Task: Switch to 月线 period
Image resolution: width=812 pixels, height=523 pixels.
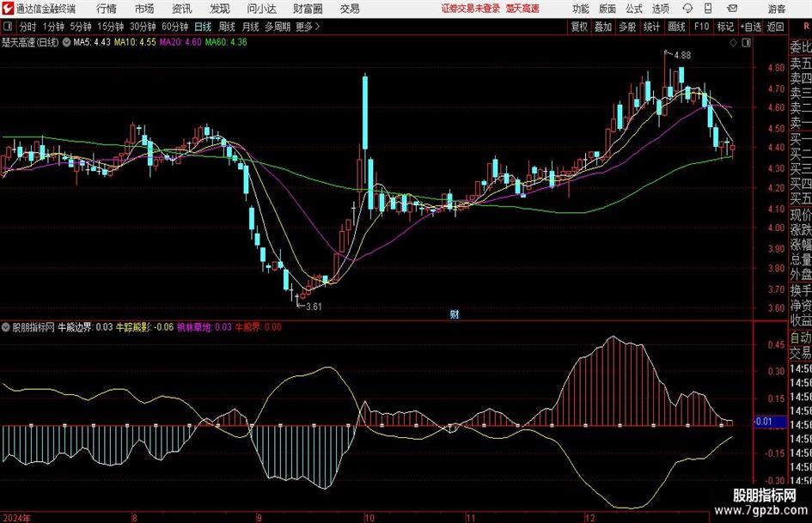Action: click(x=251, y=27)
